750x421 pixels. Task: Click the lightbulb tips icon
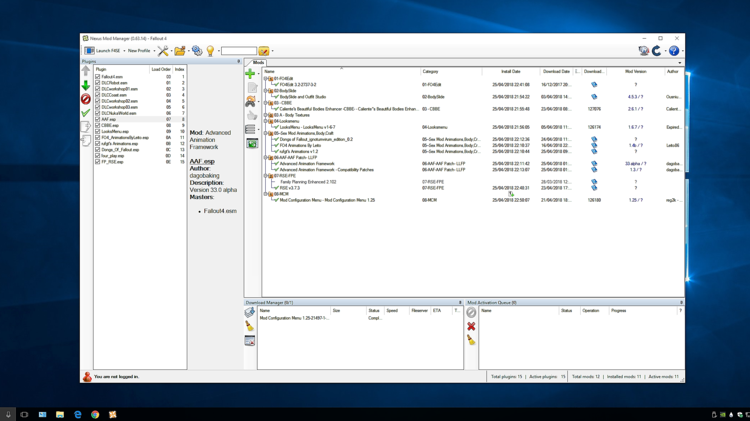pos(210,51)
